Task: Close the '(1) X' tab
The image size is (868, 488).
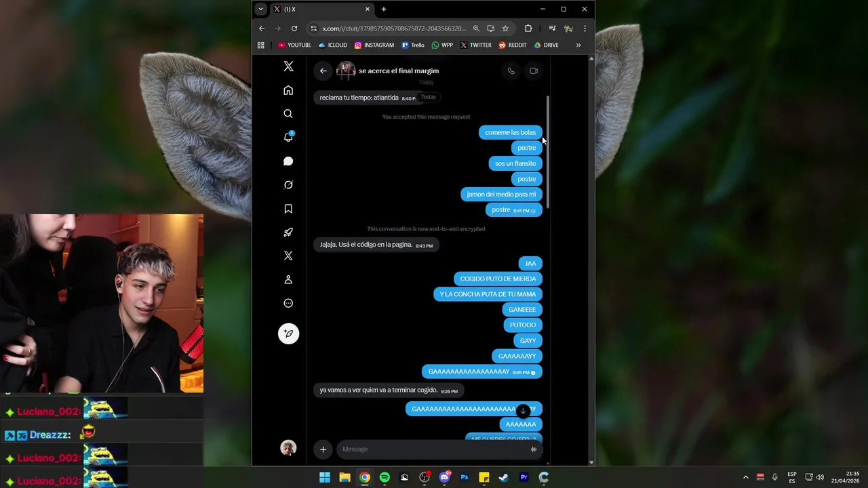Action: click(368, 9)
